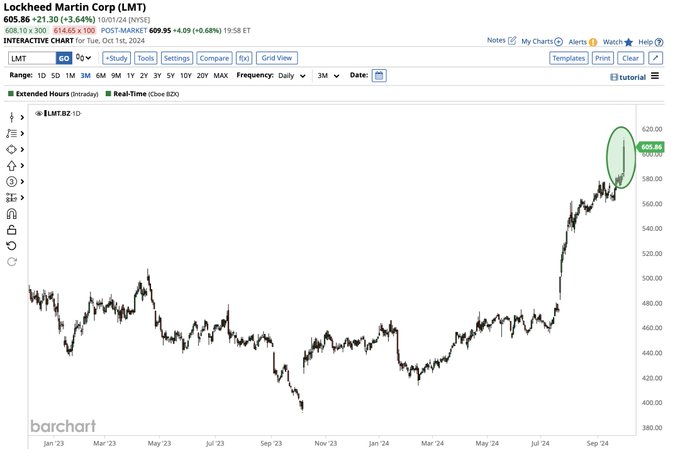
Task: Pick the up arrow marker tool
Action: [x=12, y=166]
